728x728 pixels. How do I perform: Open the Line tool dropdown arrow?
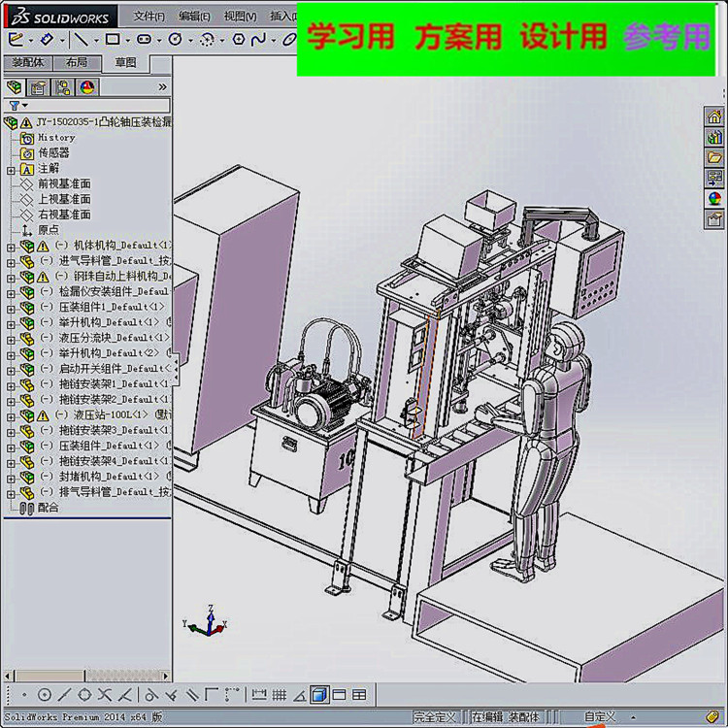coord(96,41)
